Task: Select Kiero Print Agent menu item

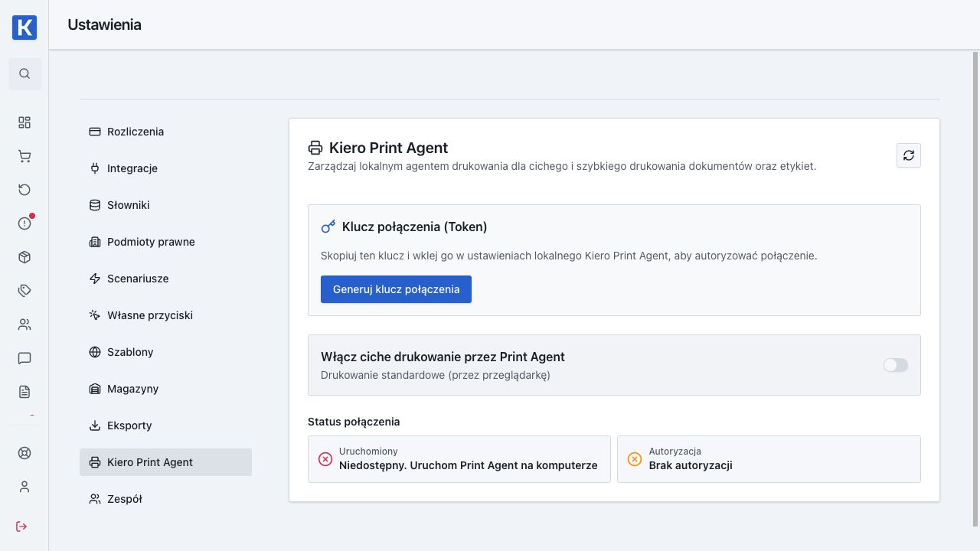Action: click(x=165, y=462)
